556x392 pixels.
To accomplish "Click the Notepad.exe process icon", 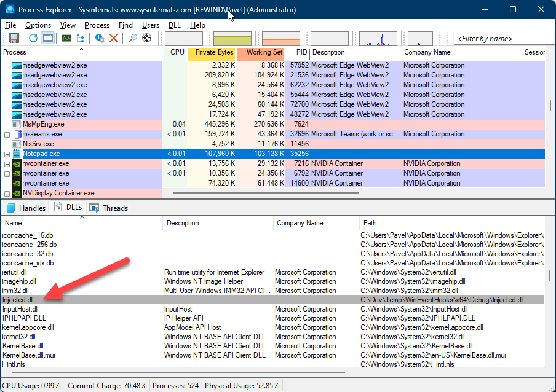I will [17, 154].
